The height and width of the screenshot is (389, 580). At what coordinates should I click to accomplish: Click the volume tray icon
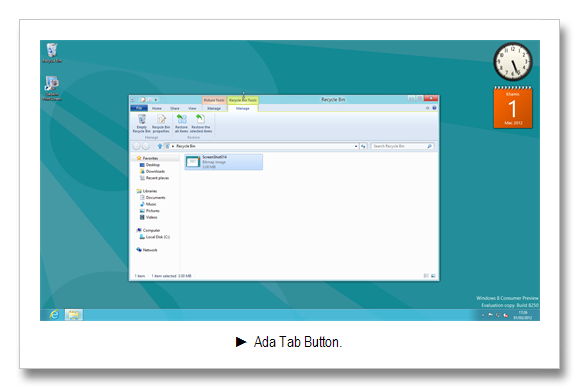pyautogui.click(x=506, y=315)
